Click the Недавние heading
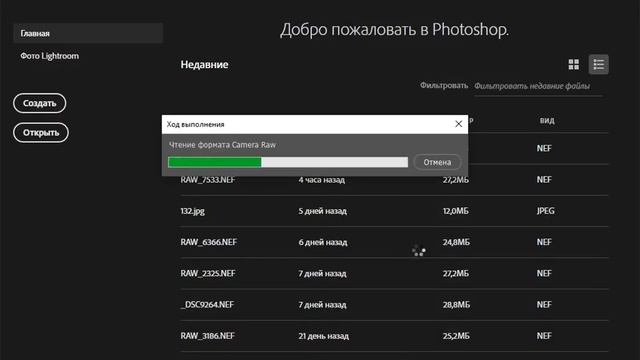This screenshot has height=360, width=640. (204, 64)
